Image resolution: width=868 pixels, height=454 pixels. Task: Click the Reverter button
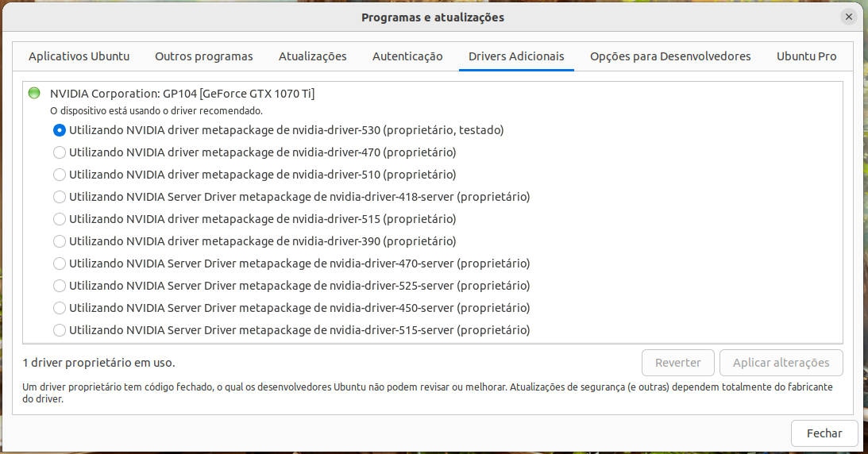click(x=678, y=363)
